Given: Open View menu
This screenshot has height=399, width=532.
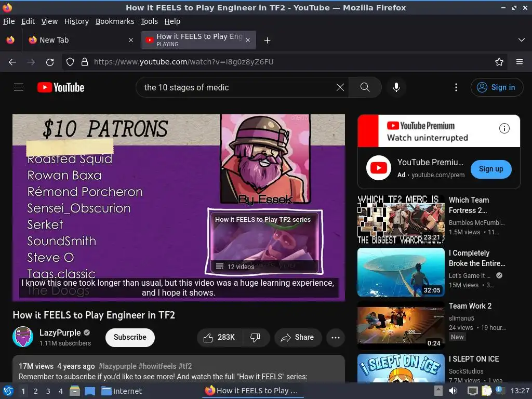Looking at the screenshot, I should point(49,21).
